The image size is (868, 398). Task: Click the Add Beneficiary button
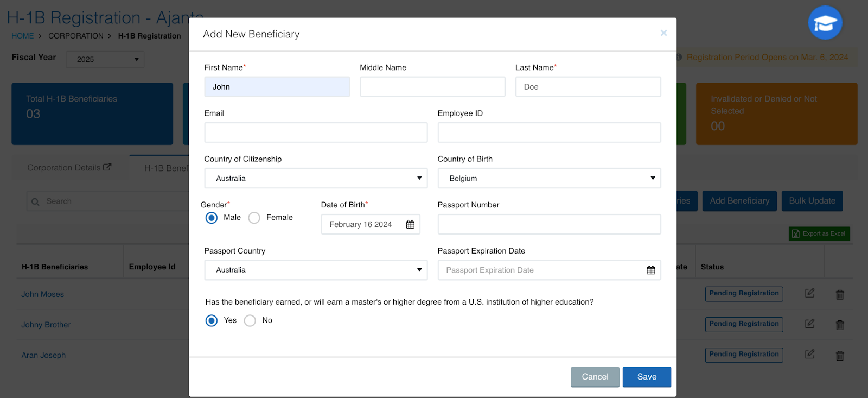[739, 201]
